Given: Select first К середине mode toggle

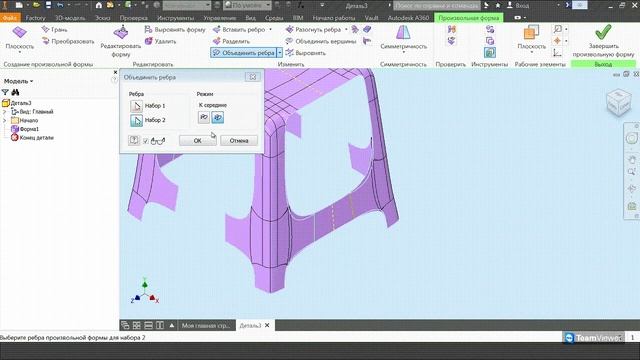Looking at the screenshot, I should [204, 118].
